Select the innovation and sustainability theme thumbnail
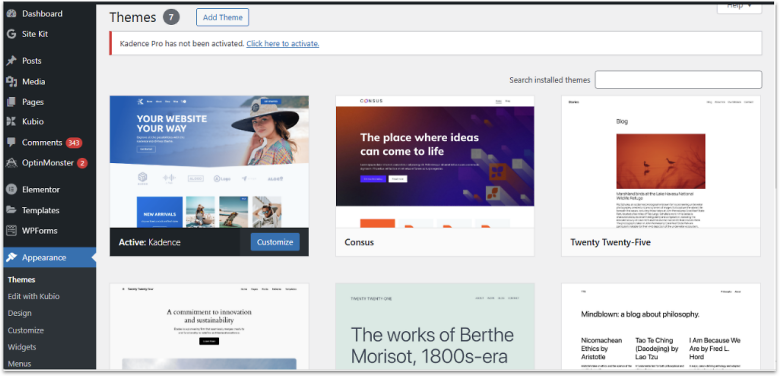 (209, 327)
